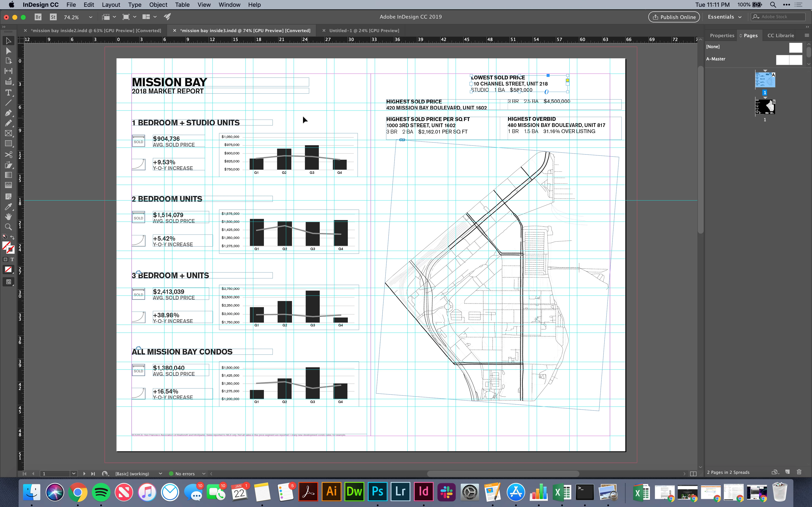812x507 pixels.
Task: Open the Properties panel tab
Action: click(x=722, y=35)
